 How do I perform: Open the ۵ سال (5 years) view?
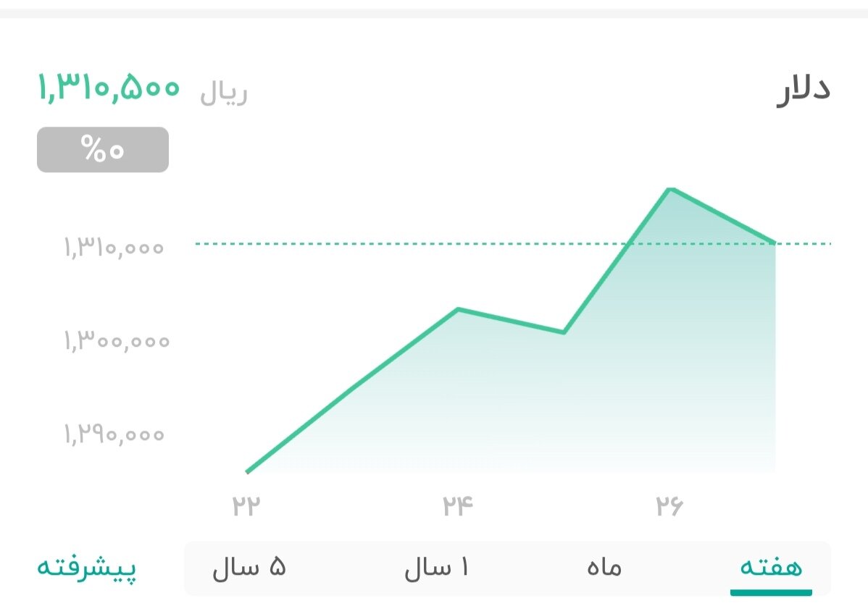click(x=250, y=568)
